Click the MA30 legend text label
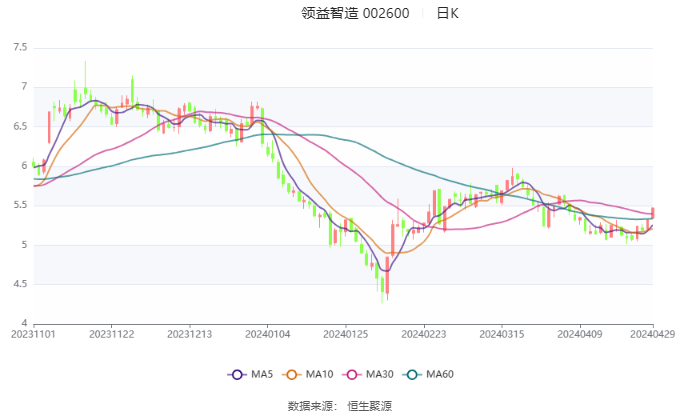The height and width of the screenshot is (413, 680). [x=379, y=375]
